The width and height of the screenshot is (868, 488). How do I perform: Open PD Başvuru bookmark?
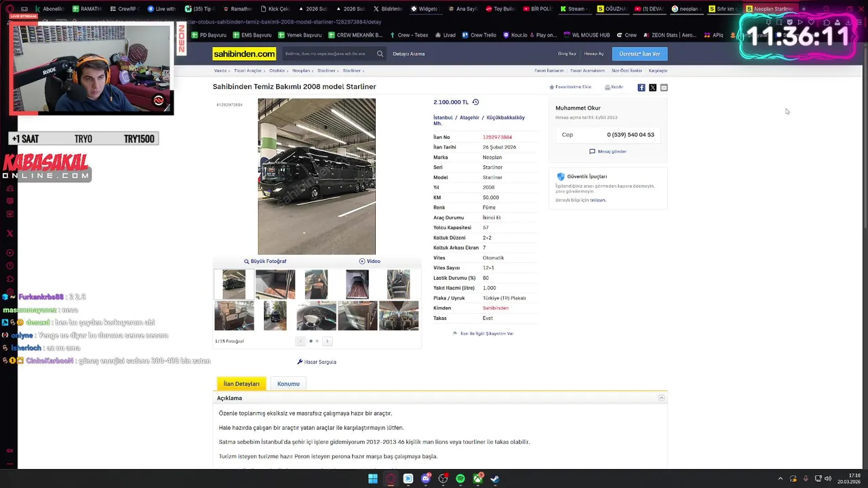(209, 35)
